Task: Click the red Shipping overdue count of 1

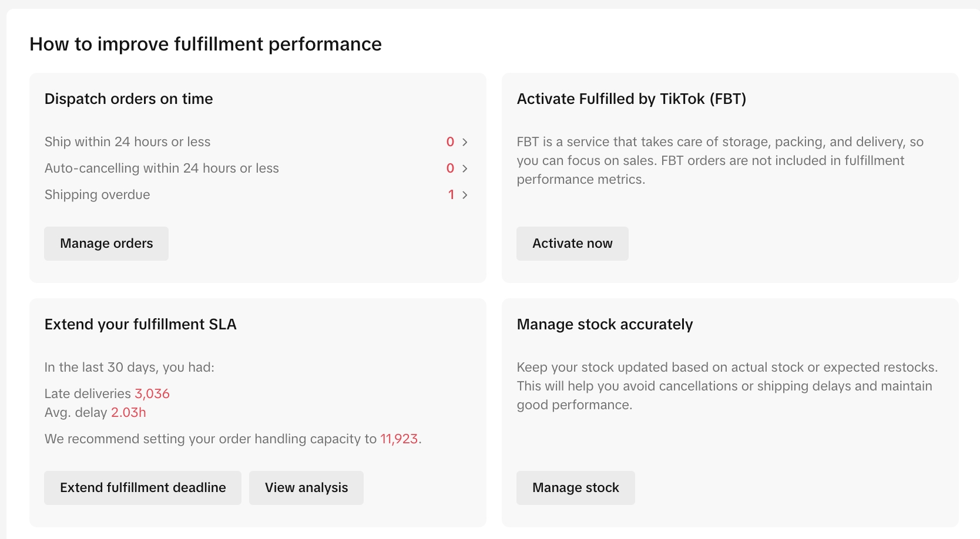Action: click(451, 195)
